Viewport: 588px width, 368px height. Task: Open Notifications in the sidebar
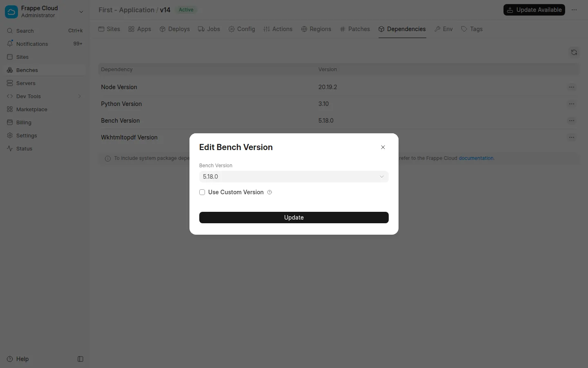coord(45,44)
